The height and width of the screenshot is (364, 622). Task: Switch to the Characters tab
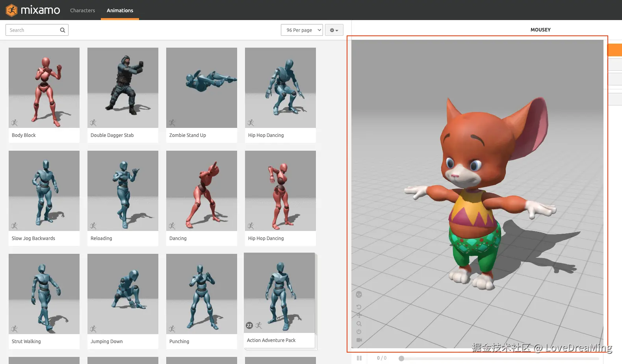pyautogui.click(x=82, y=10)
